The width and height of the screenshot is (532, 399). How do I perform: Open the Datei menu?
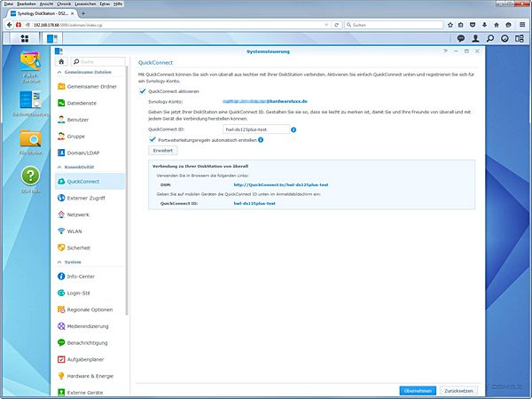coord(9,4)
